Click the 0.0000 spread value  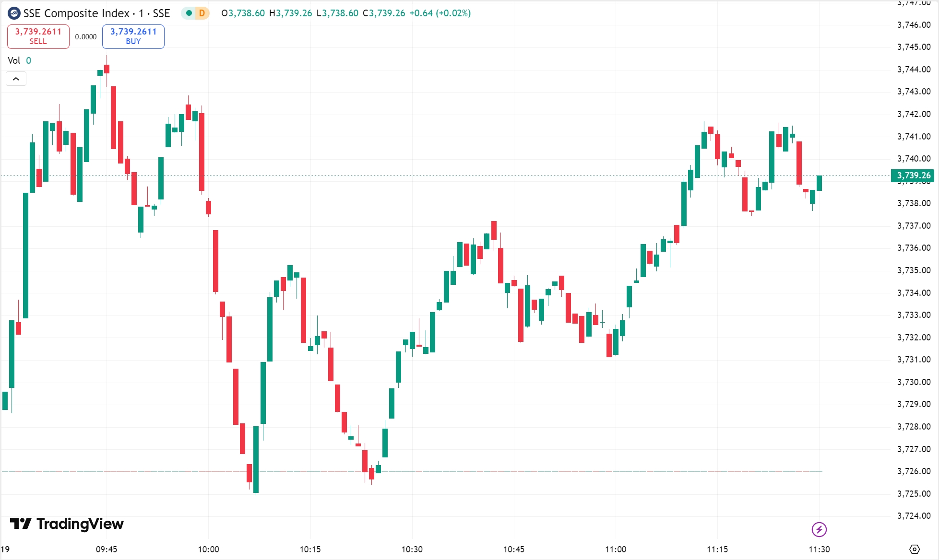(x=86, y=37)
